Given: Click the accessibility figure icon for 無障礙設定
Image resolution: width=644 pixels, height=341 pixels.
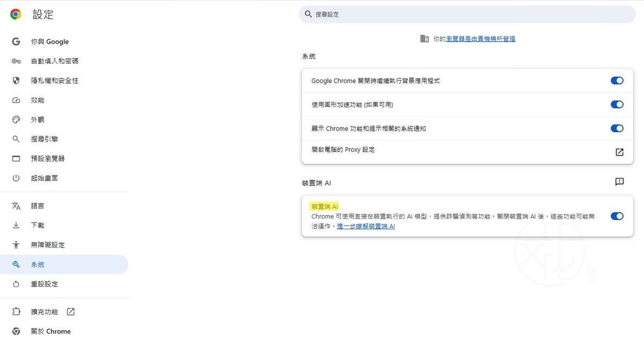Looking at the screenshot, I should pos(16,245).
